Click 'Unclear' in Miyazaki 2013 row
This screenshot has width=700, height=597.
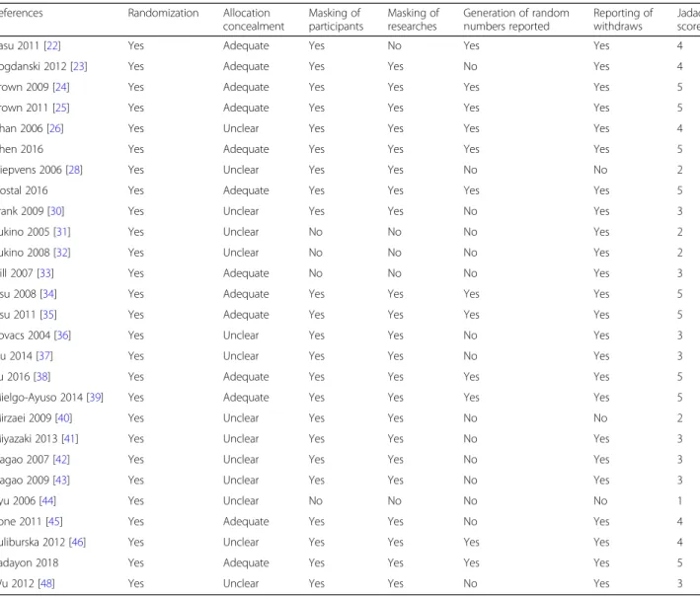[x=241, y=438]
